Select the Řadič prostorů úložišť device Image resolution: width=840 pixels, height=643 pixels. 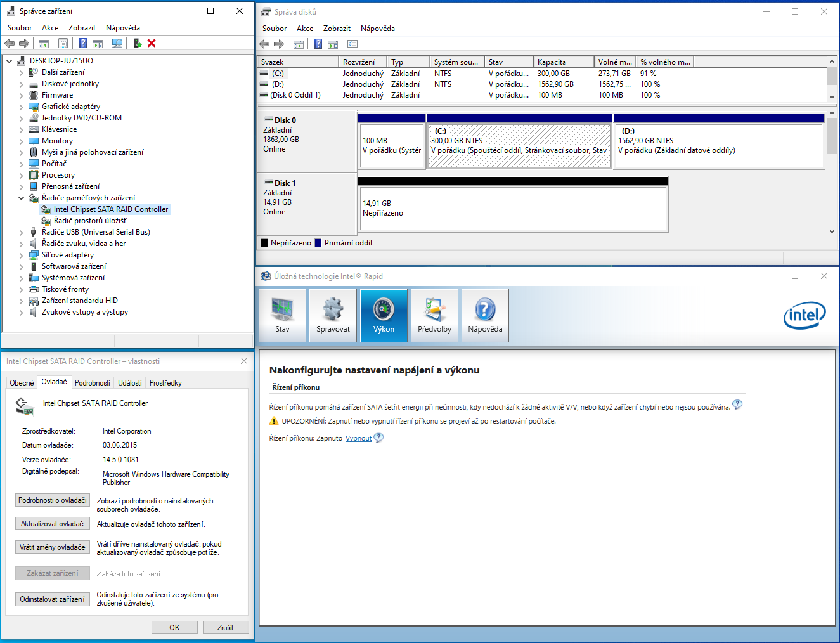pos(90,221)
